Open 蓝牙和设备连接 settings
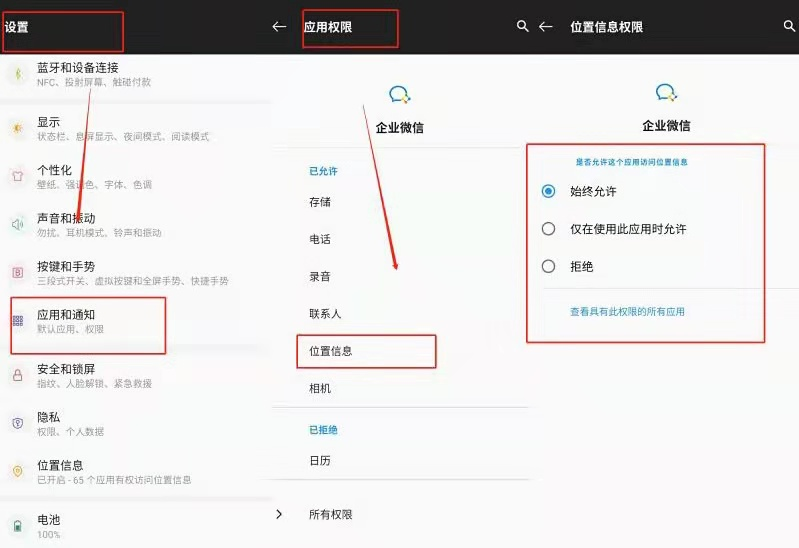The width and height of the screenshot is (799, 548). click(136, 74)
